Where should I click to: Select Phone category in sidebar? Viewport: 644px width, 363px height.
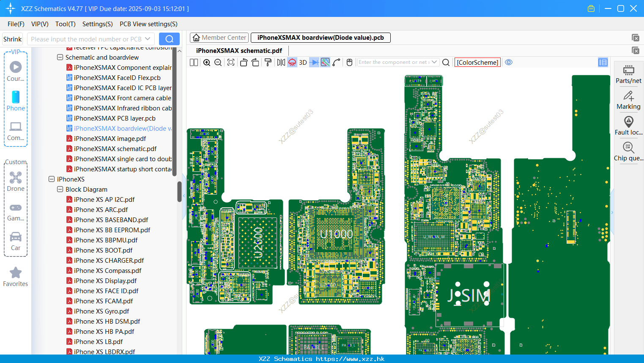16,101
